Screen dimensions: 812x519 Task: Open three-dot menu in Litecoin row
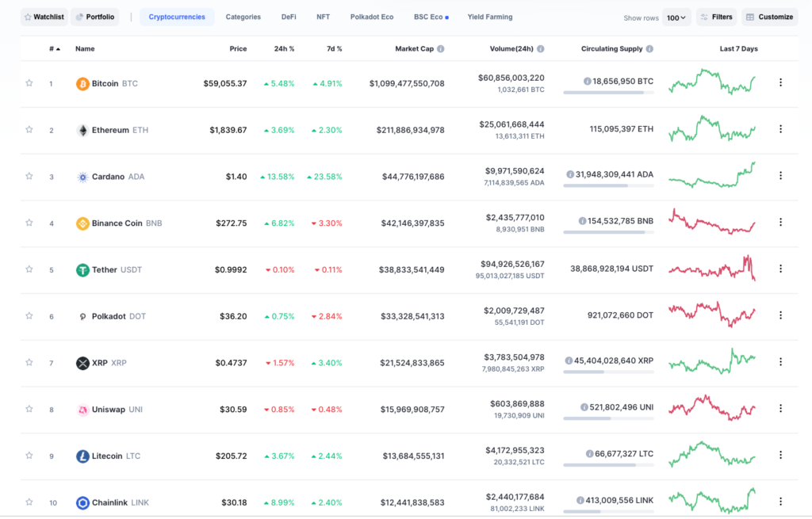pos(780,455)
